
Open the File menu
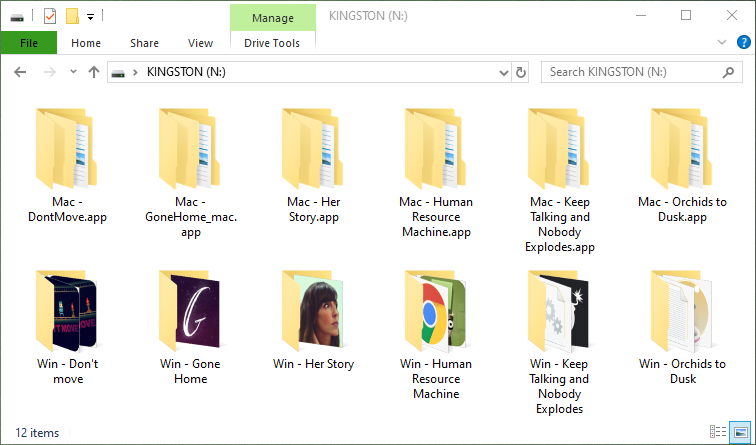(x=29, y=43)
